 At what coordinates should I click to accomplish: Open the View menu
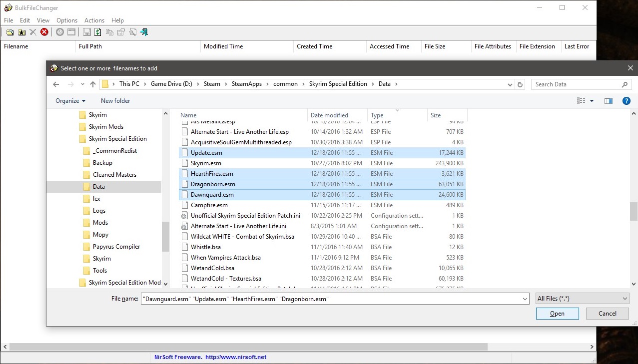(43, 20)
